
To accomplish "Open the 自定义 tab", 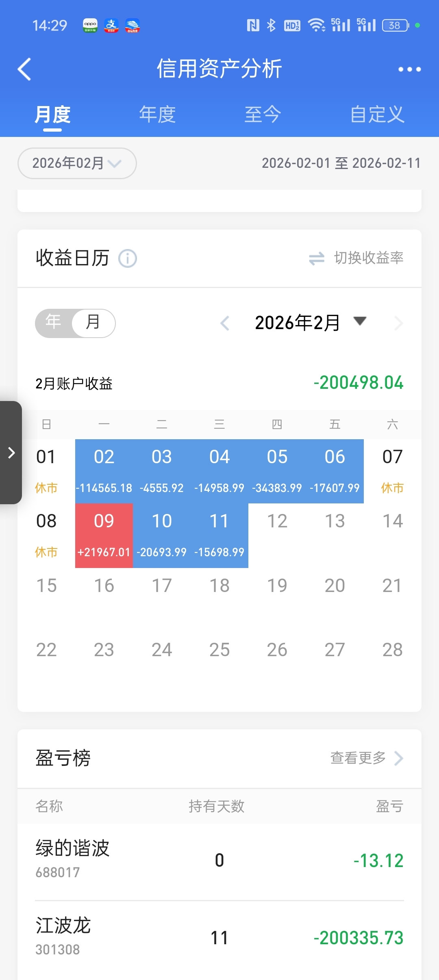I will coord(377,115).
